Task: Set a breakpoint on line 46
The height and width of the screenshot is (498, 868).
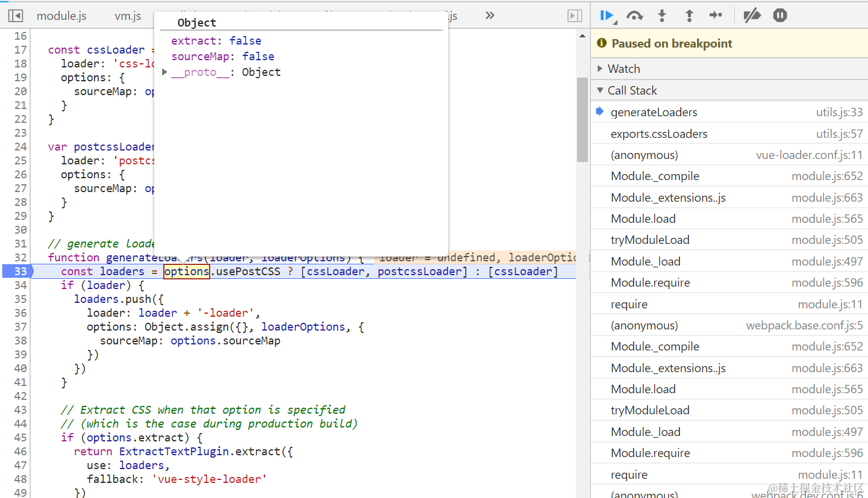Action: point(20,452)
